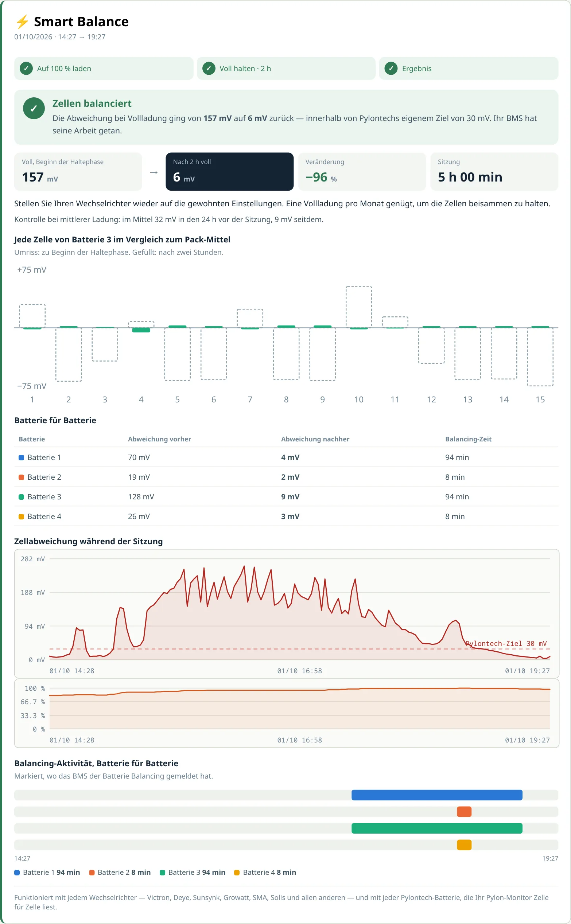The width and height of the screenshot is (571, 924).
Task: Click the filled green bar of cell 4
Action: (141, 330)
